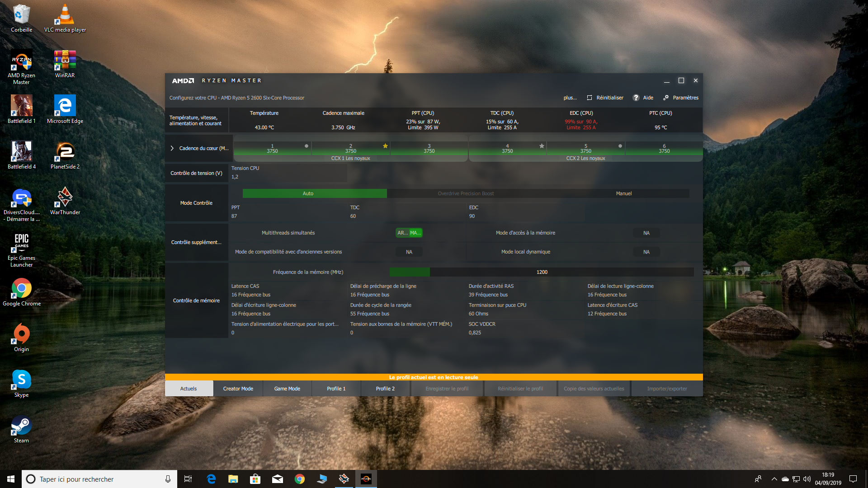
Task: Switch to Profile 1 tab
Action: 336,389
